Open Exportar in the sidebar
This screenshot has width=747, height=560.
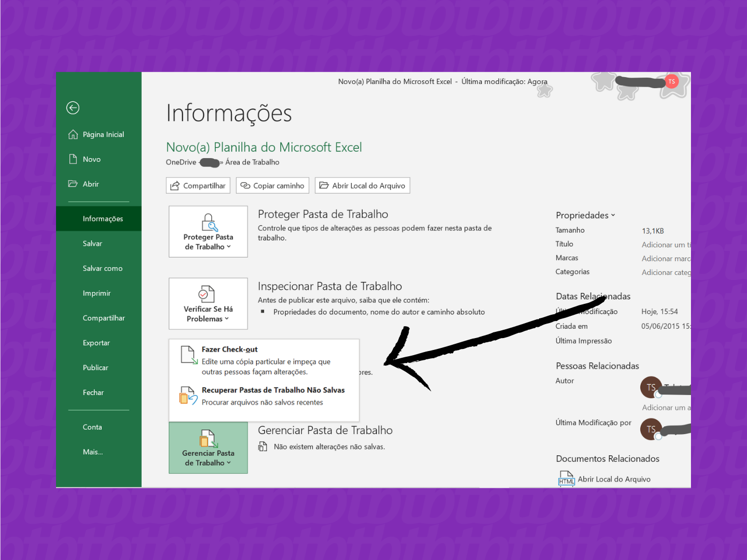click(x=99, y=343)
